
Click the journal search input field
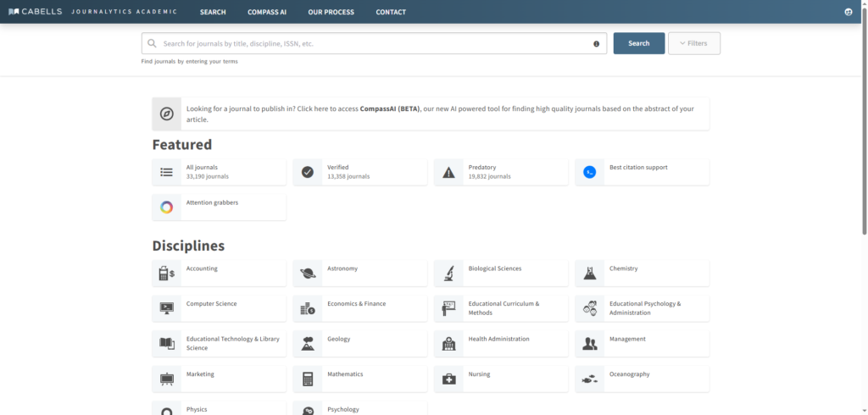[x=373, y=43]
